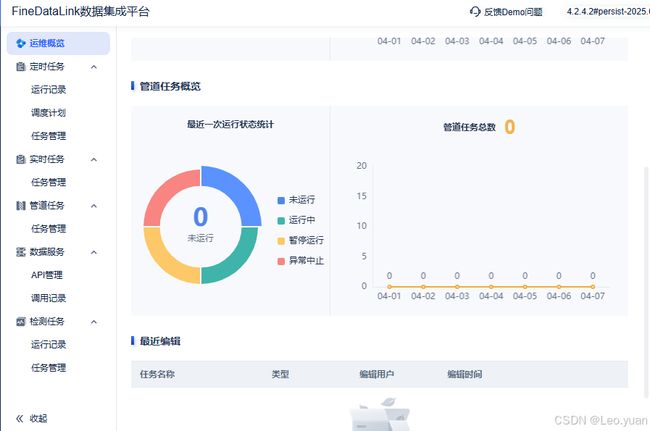Image resolution: width=650 pixels, height=431 pixels.
Task: Collapse the 管道任务 section chevron
Action: 94,206
